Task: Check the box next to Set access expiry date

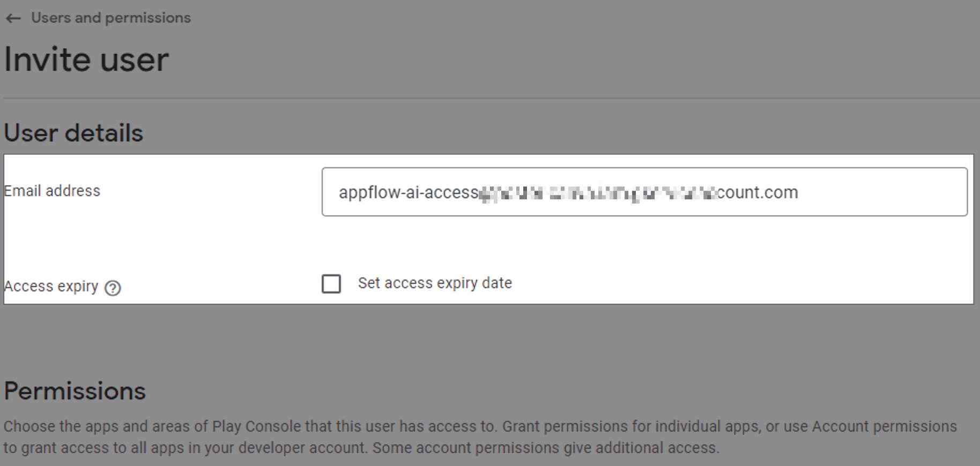Action: [331, 284]
